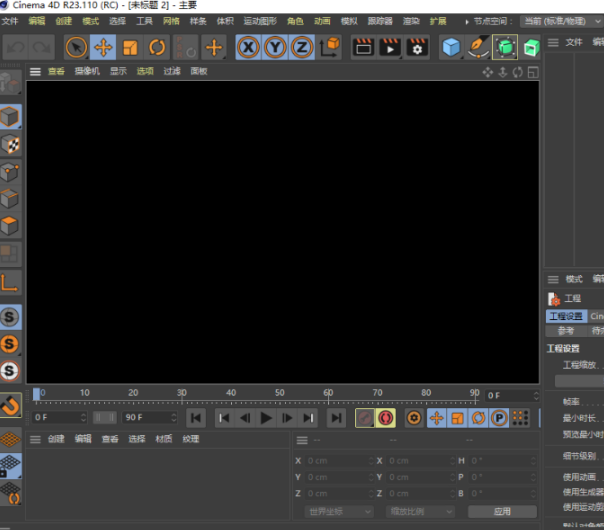Click the recent tools cross icon

[x=214, y=47]
